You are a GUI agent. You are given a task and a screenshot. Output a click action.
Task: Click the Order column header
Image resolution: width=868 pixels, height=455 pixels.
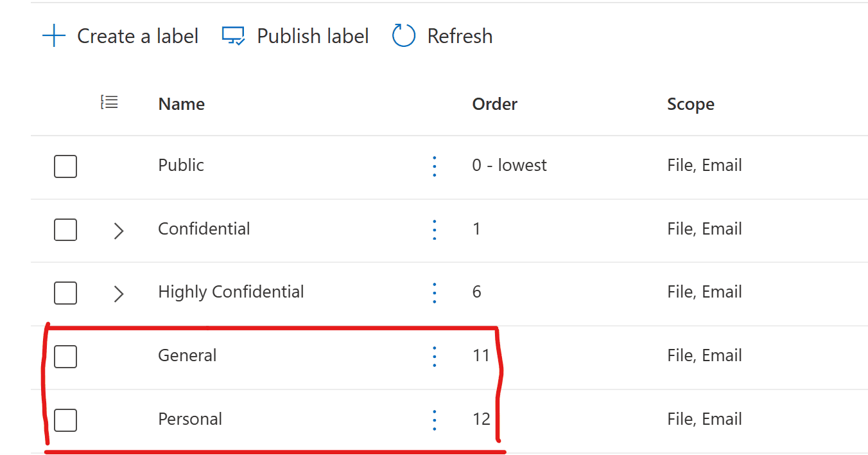[x=495, y=104]
